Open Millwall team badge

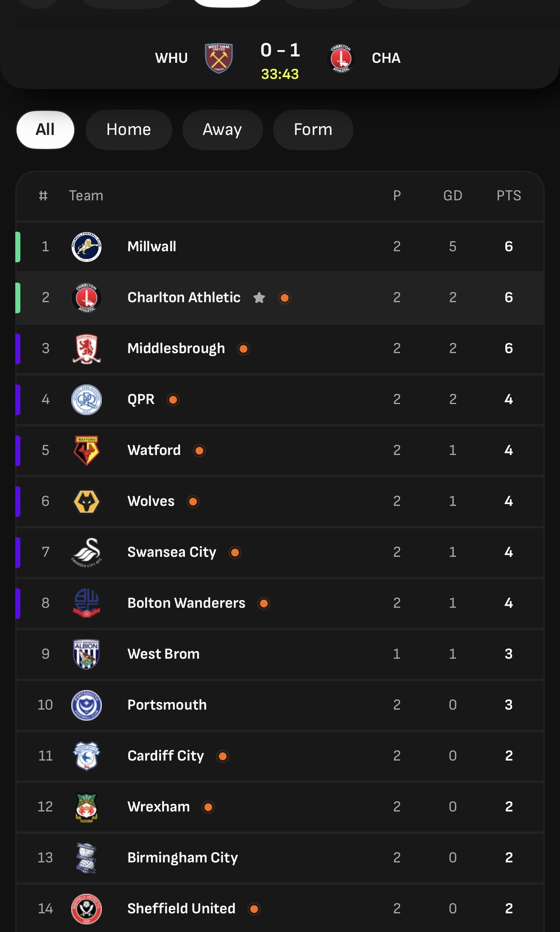pos(87,247)
